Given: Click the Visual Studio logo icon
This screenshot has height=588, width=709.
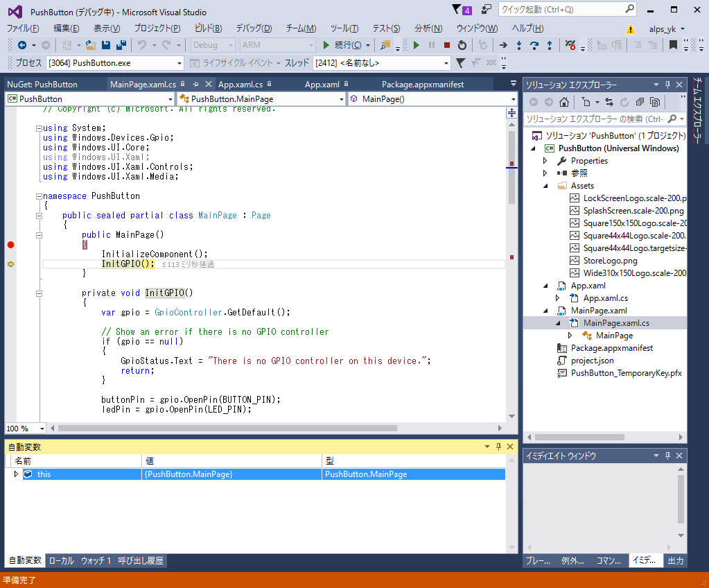Looking at the screenshot, I should 15,12.
